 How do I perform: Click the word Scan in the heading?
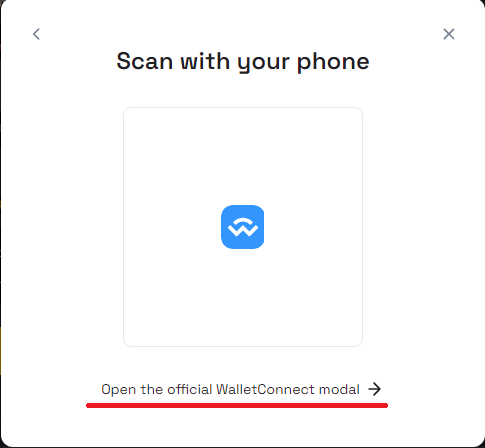tap(145, 61)
